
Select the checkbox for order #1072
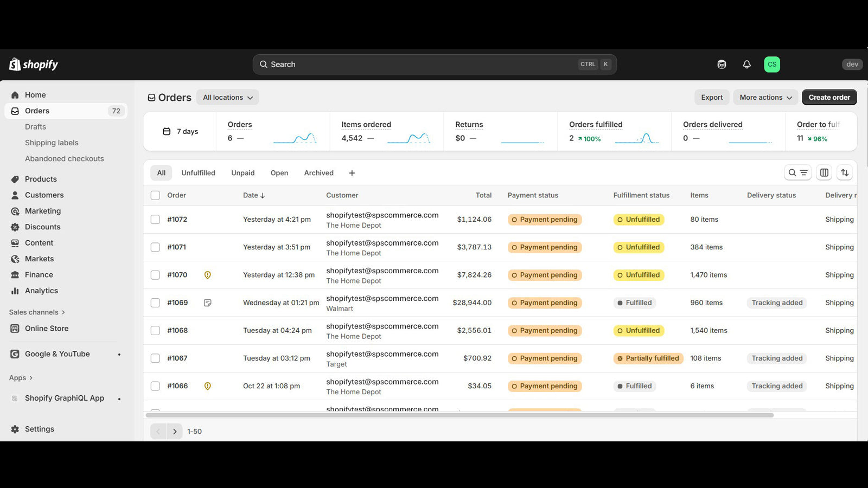pyautogui.click(x=155, y=220)
